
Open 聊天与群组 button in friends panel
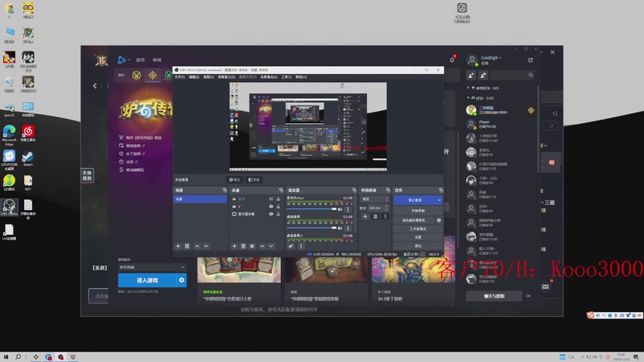494,296
